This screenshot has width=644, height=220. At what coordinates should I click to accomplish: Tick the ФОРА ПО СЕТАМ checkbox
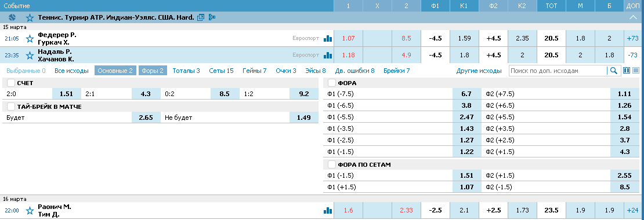332,164
